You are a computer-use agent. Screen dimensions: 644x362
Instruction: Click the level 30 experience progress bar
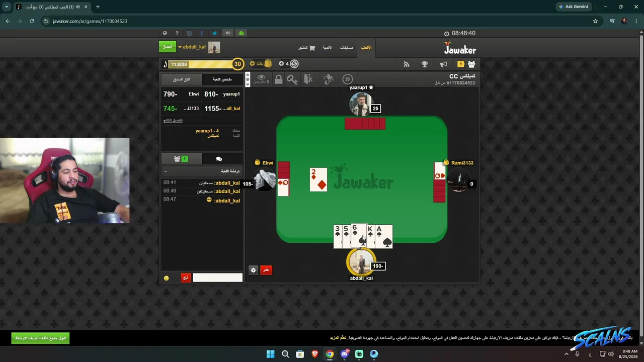pos(203,64)
